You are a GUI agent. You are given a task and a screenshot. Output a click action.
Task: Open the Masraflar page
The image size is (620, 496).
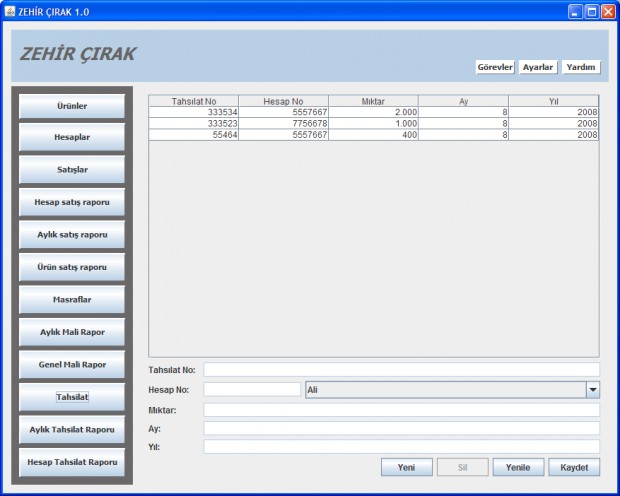(x=72, y=299)
